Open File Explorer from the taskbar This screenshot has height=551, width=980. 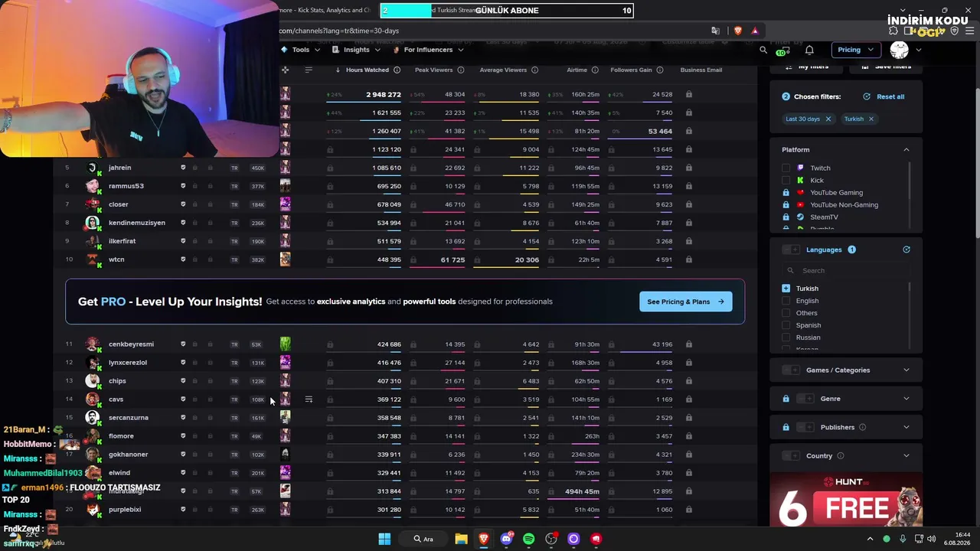(x=461, y=539)
